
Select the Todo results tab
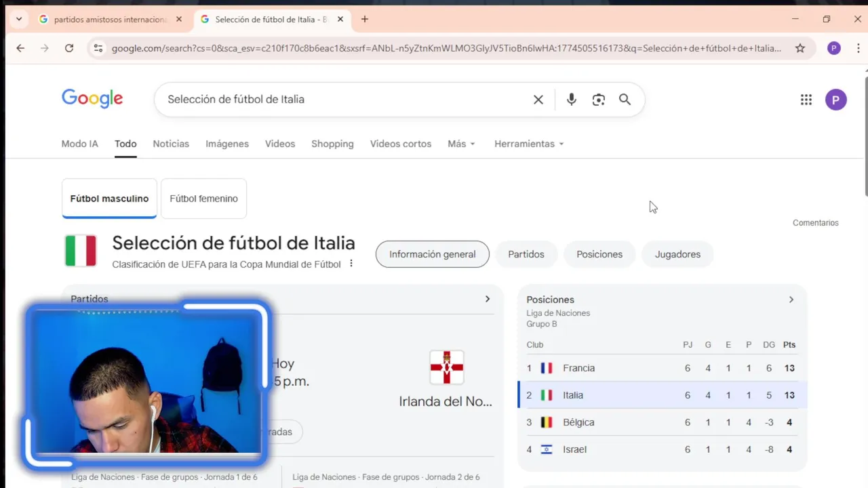pyautogui.click(x=125, y=144)
